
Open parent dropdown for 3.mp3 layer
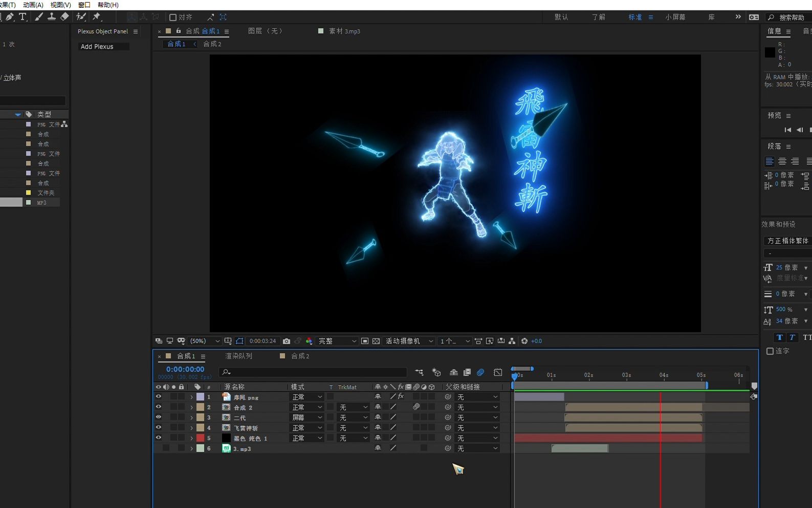point(477,449)
